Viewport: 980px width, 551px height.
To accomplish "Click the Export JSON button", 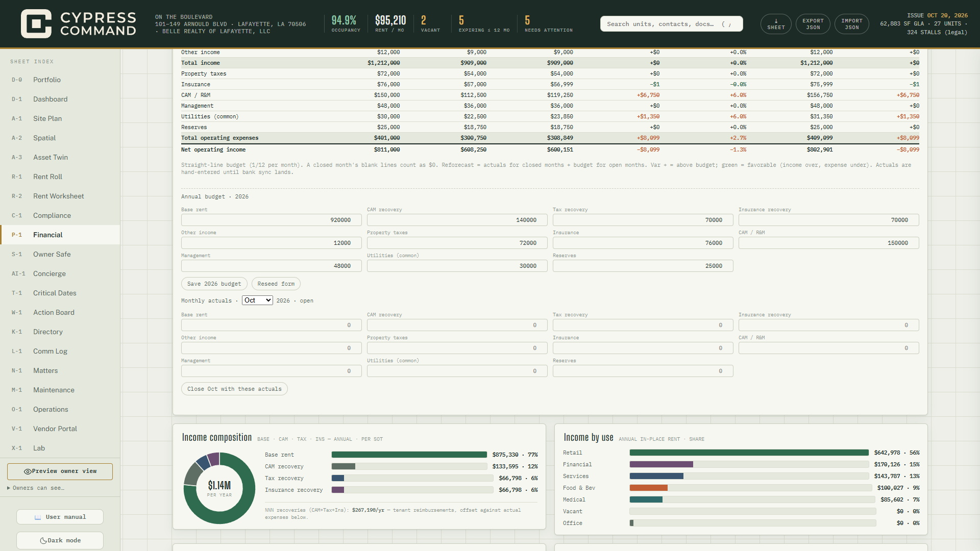I will 813,24.
